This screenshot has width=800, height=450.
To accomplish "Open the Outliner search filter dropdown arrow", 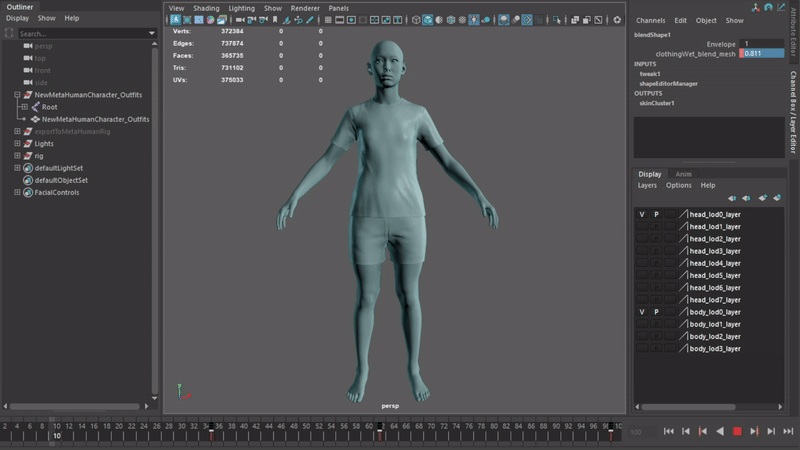I will [x=153, y=33].
